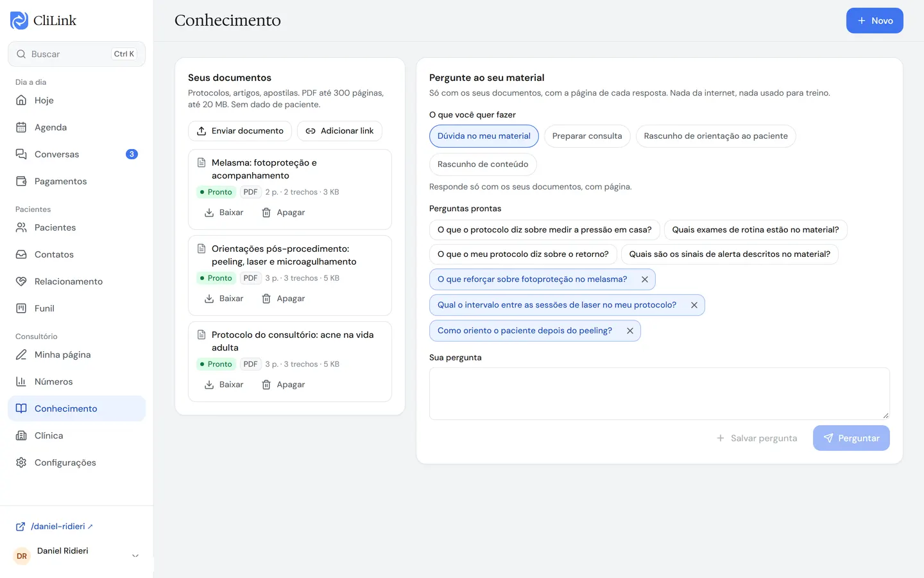This screenshot has height=578, width=924.
Task: Click into the Sua pergunta text area
Action: 660,394
